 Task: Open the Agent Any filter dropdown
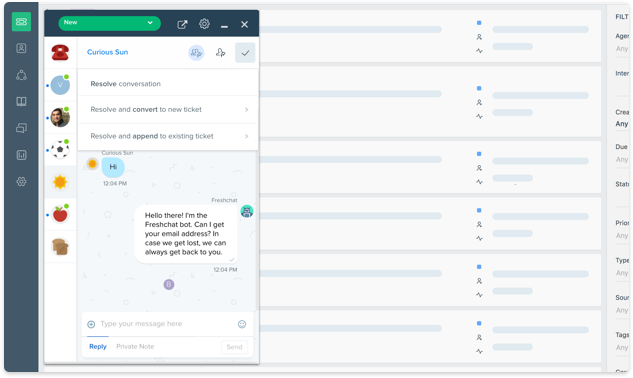click(x=622, y=49)
